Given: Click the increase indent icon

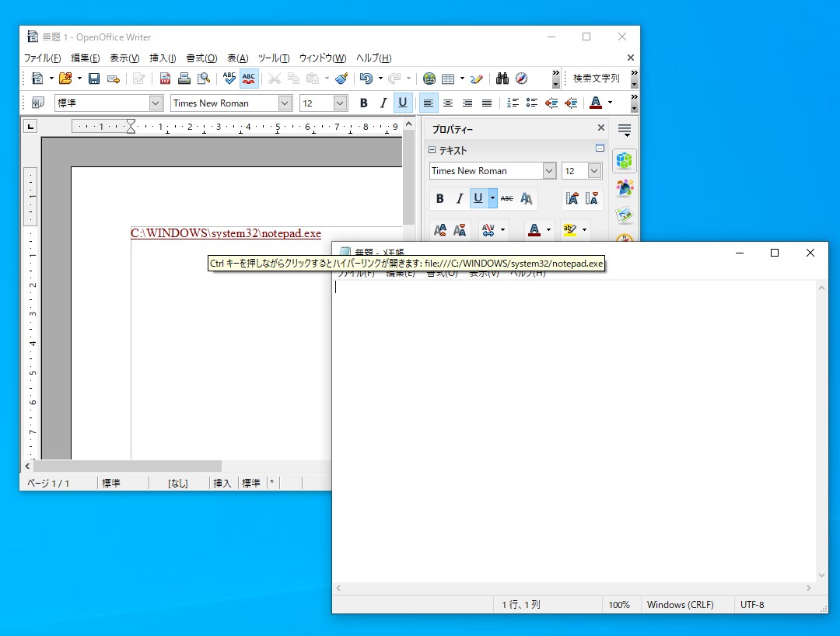Looking at the screenshot, I should pyautogui.click(x=571, y=103).
